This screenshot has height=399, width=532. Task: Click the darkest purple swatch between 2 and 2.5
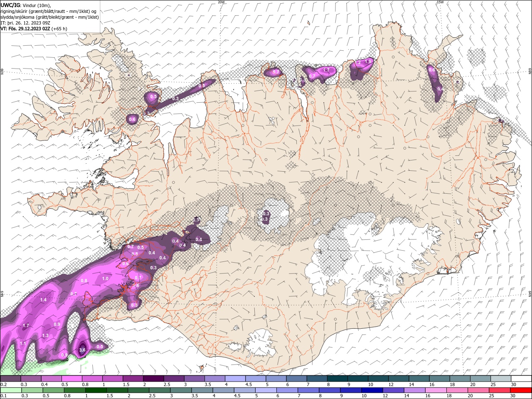pyautogui.click(x=153, y=379)
